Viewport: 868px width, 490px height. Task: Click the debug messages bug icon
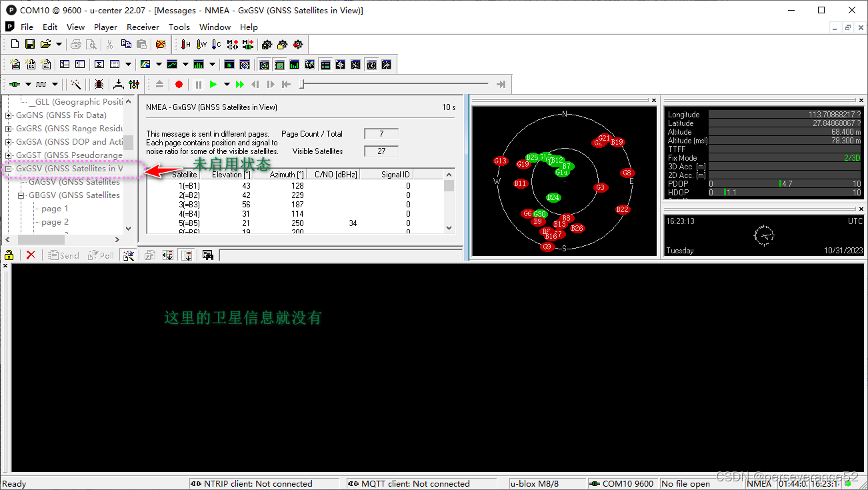(99, 84)
